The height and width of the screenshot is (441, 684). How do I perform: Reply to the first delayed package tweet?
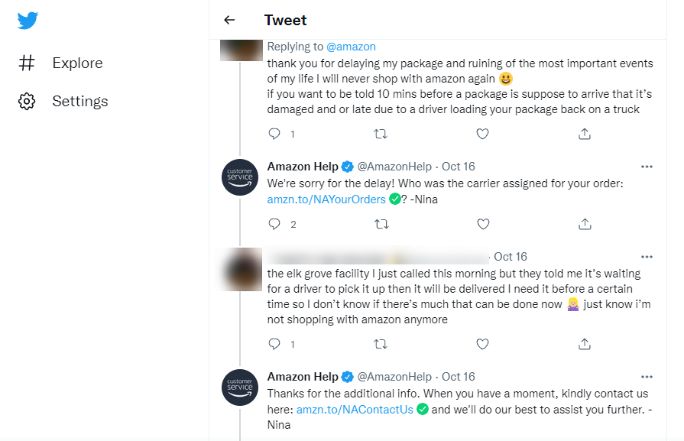pos(275,133)
